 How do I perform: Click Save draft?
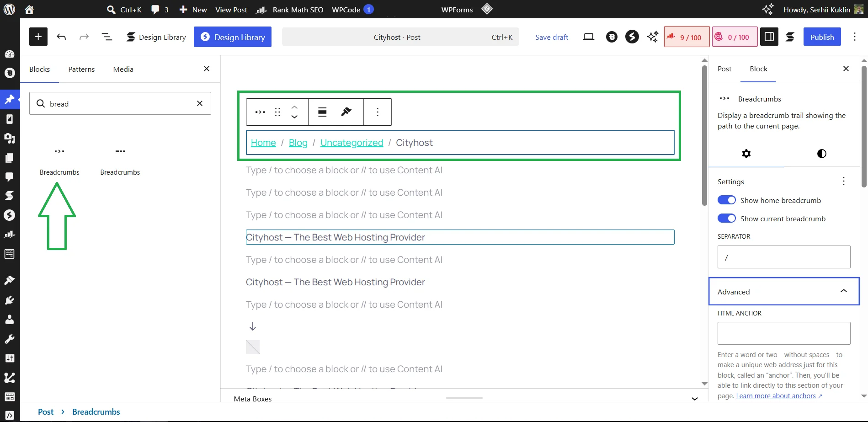(552, 37)
